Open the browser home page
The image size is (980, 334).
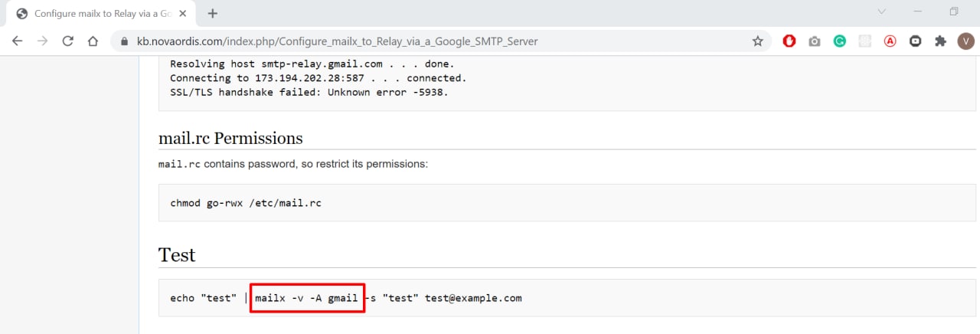pyautogui.click(x=93, y=41)
